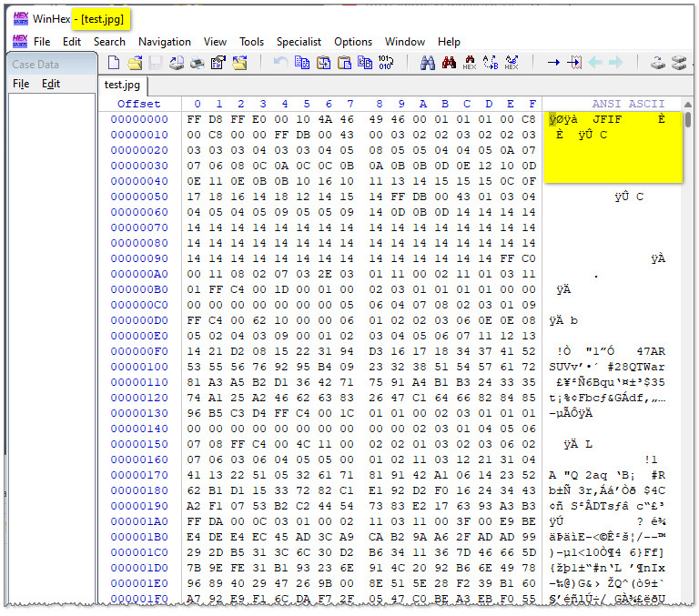Viewport: 699px width, 616px height.
Task: Click the ANSI ASCII column header
Action: coord(628,104)
